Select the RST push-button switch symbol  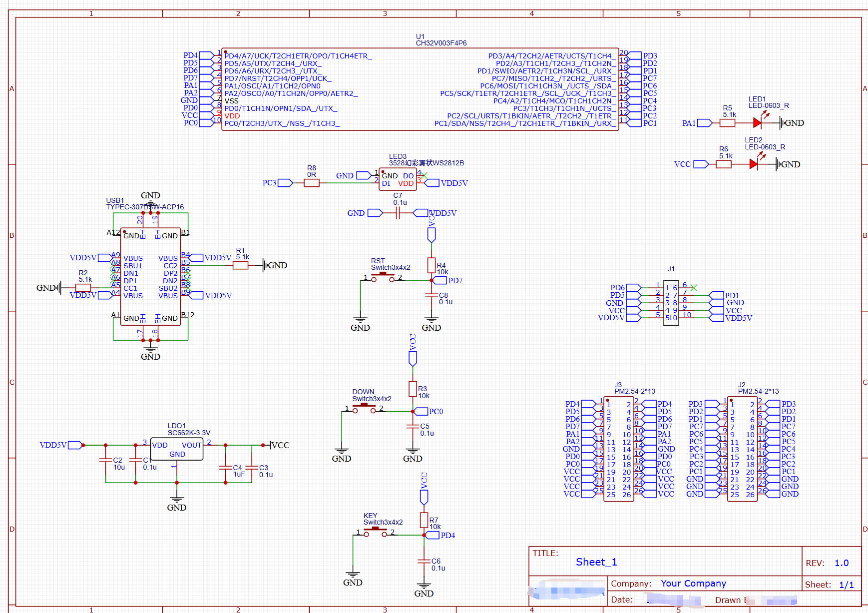[x=383, y=277]
